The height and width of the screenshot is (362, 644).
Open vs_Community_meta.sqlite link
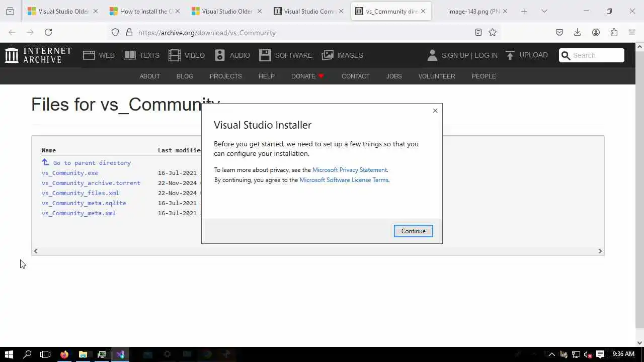coord(84,203)
